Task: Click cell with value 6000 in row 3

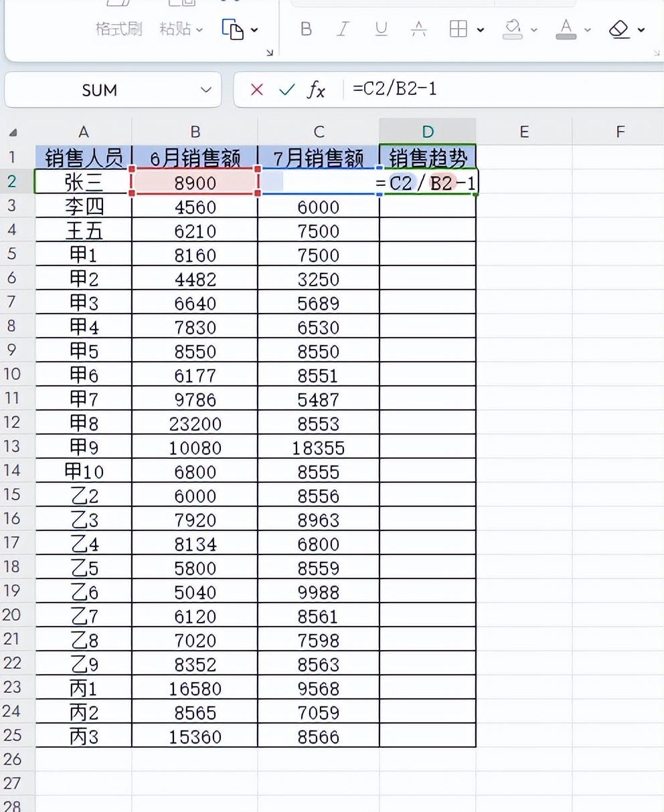Action: (319, 207)
